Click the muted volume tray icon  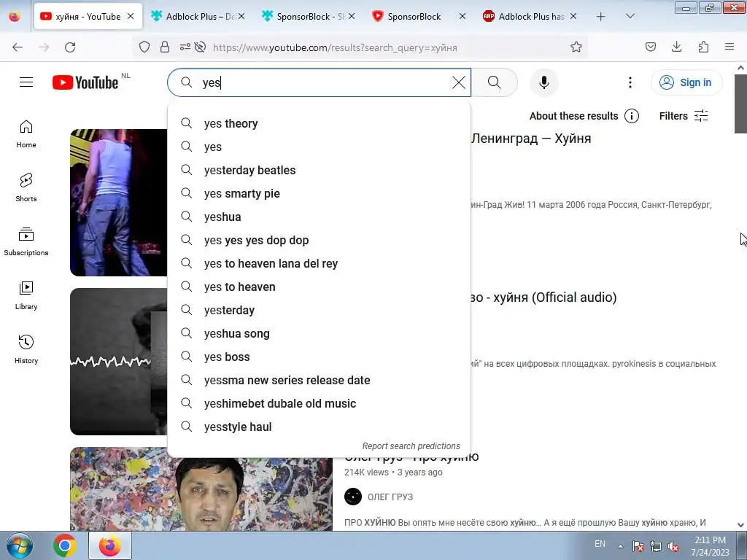(x=673, y=546)
